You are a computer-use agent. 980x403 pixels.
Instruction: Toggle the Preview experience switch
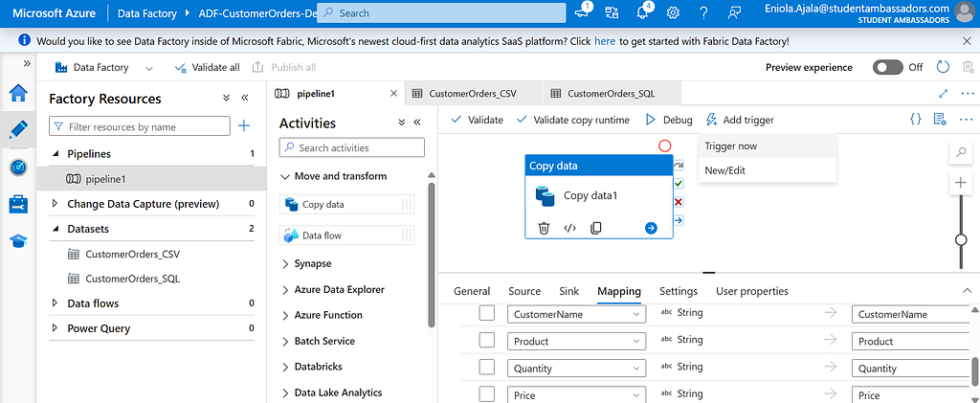point(887,67)
